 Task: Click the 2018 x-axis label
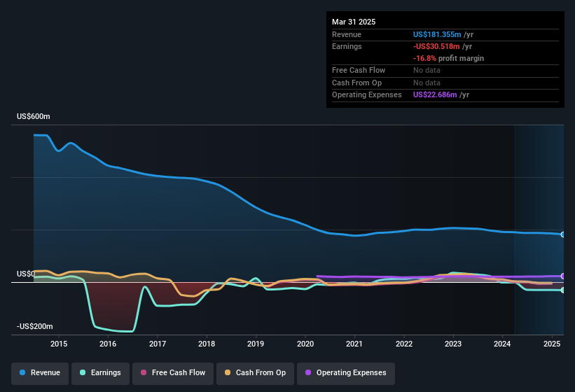click(x=207, y=344)
